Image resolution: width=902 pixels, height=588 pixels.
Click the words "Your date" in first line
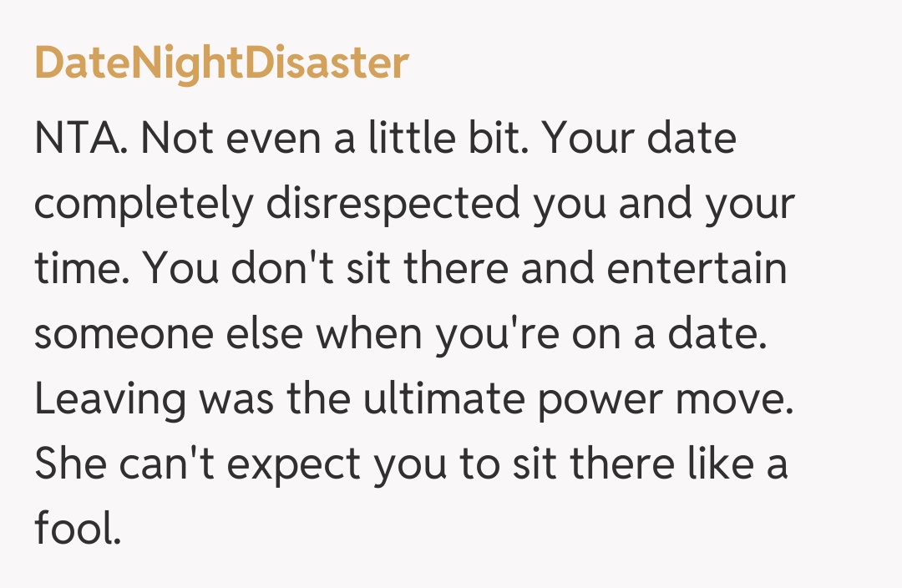click(640, 137)
